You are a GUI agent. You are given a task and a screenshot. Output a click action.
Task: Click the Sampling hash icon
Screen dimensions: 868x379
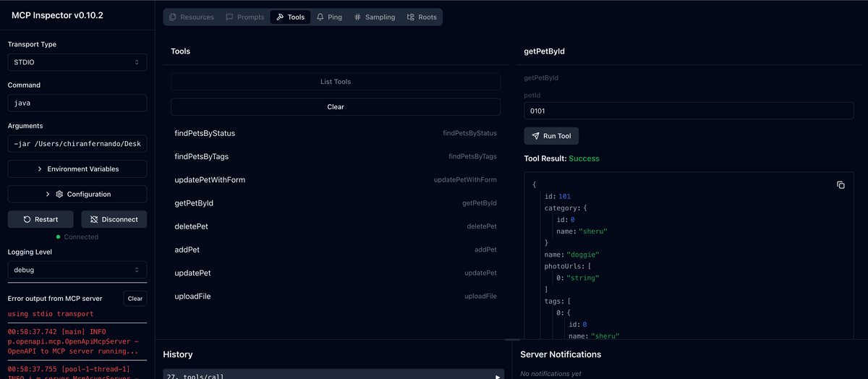(x=357, y=17)
